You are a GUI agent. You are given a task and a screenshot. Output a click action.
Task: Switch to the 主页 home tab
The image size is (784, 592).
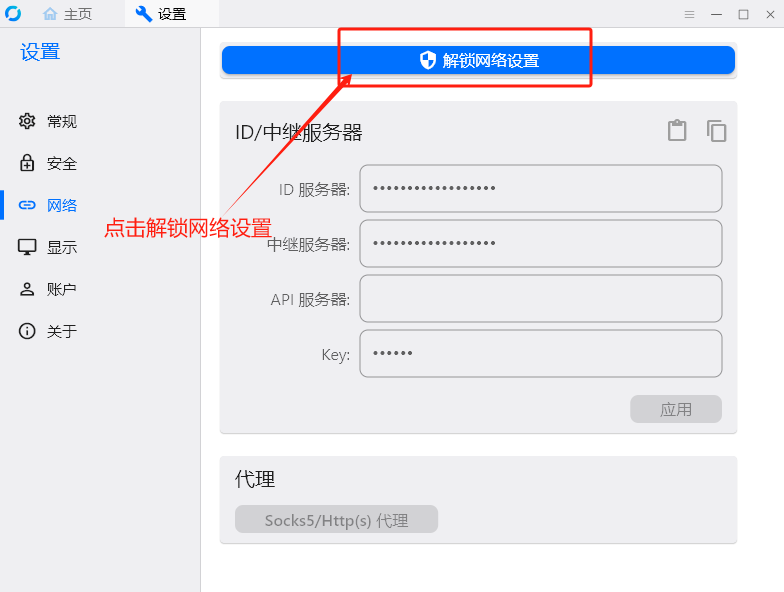pos(68,14)
